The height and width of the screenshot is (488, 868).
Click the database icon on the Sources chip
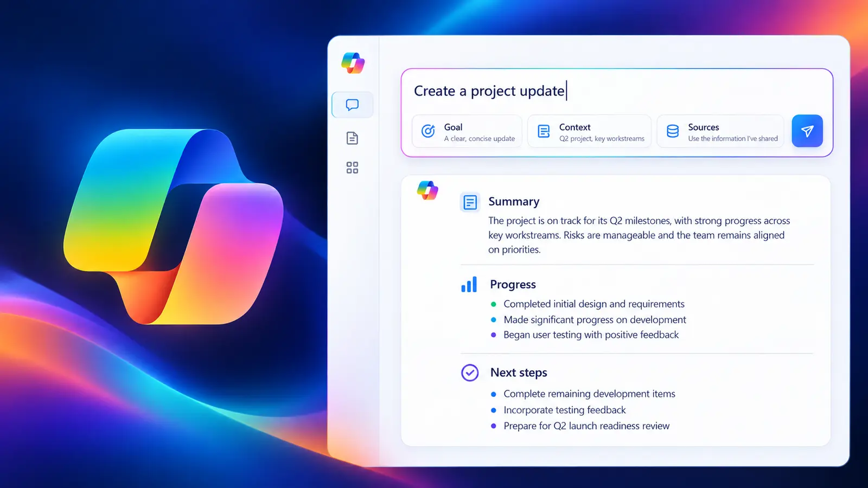pyautogui.click(x=673, y=131)
